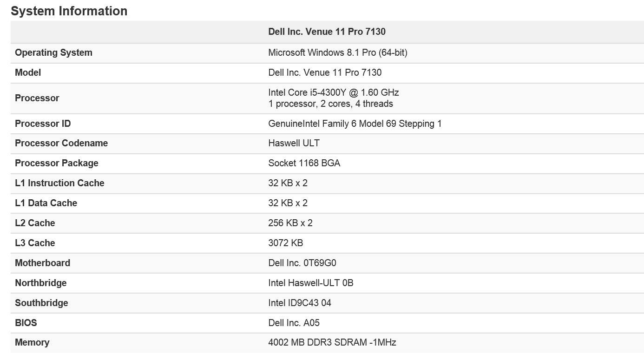Select the 3072 KB L3 Cache value
This screenshot has width=644, height=353.
click(286, 243)
